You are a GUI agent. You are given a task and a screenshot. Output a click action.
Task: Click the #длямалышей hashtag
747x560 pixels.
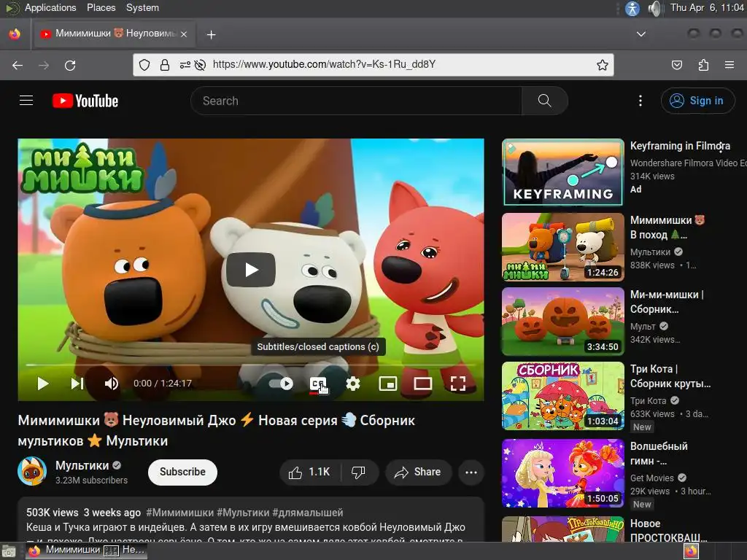[308, 513]
